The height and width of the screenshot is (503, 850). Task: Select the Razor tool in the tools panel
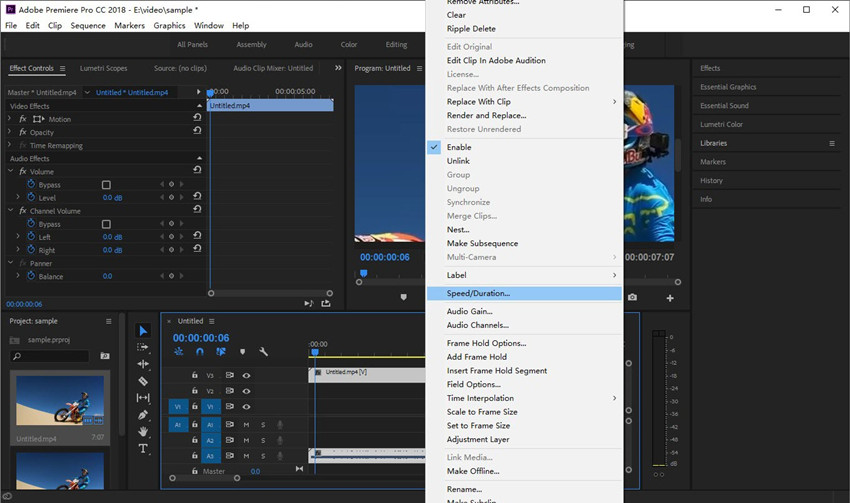coord(143,381)
